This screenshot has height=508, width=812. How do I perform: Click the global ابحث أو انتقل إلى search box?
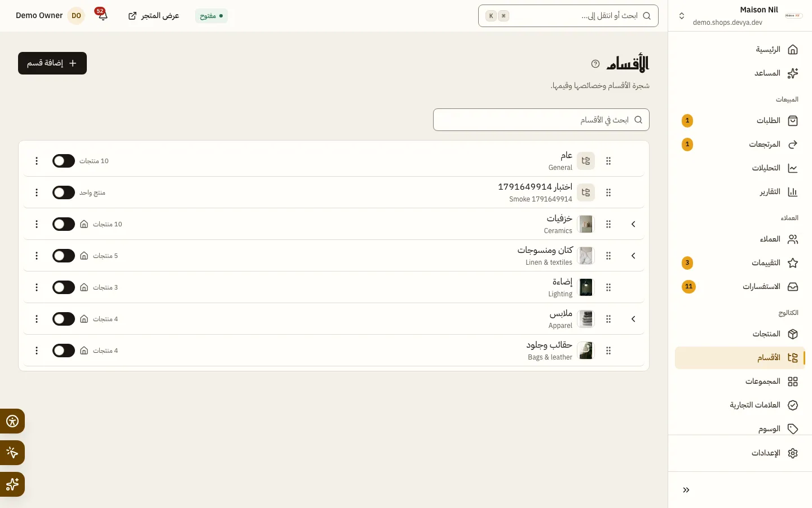point(568,16)
